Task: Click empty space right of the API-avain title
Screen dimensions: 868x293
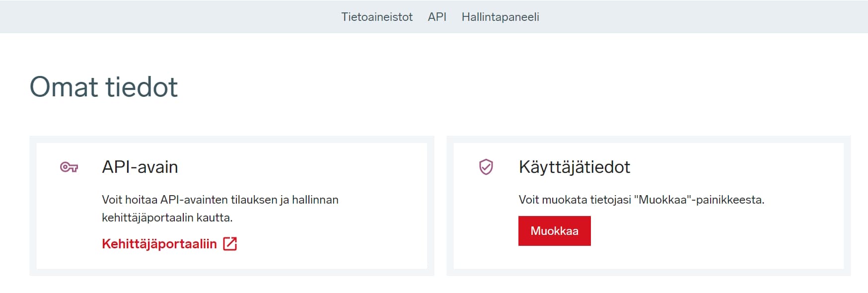Action: (x=298, y=167)
